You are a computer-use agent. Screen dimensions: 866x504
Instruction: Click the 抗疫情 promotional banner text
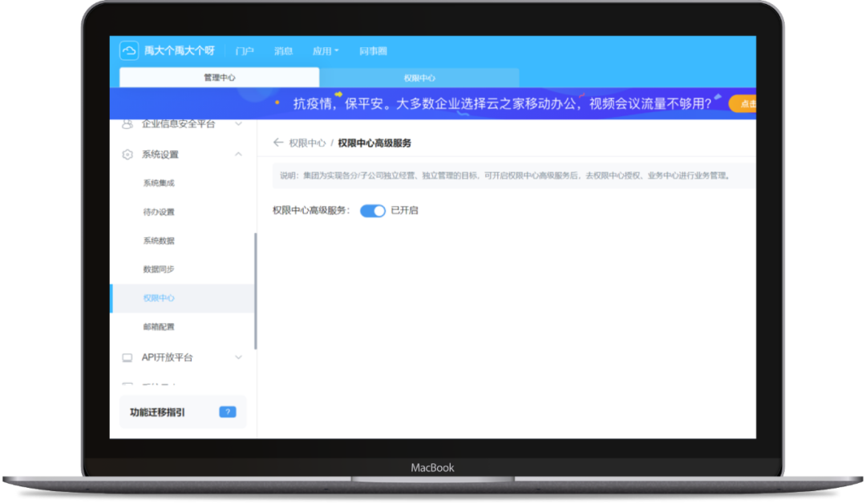[x=502, y=104]
